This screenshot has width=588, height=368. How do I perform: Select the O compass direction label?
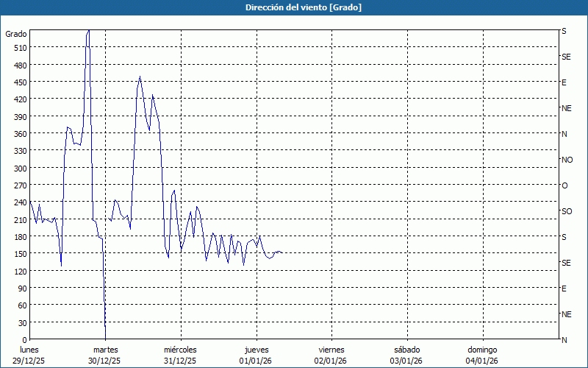[564, 185]
